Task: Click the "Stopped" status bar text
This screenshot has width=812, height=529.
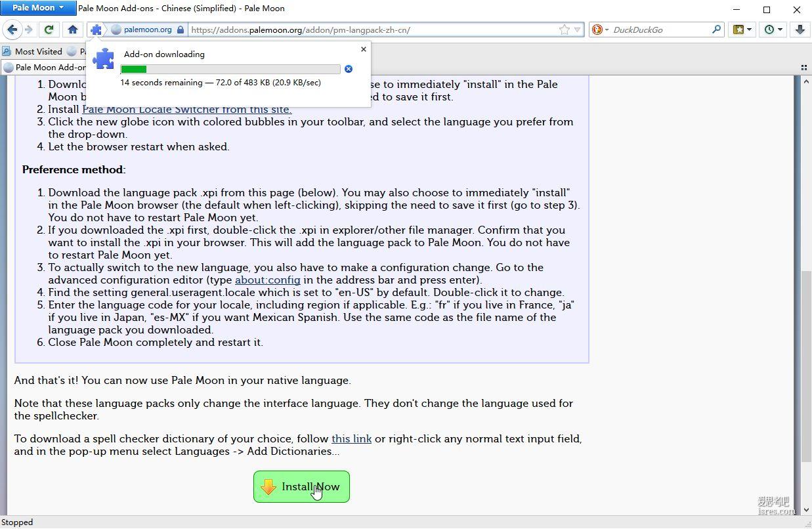Action: point(17,522)
